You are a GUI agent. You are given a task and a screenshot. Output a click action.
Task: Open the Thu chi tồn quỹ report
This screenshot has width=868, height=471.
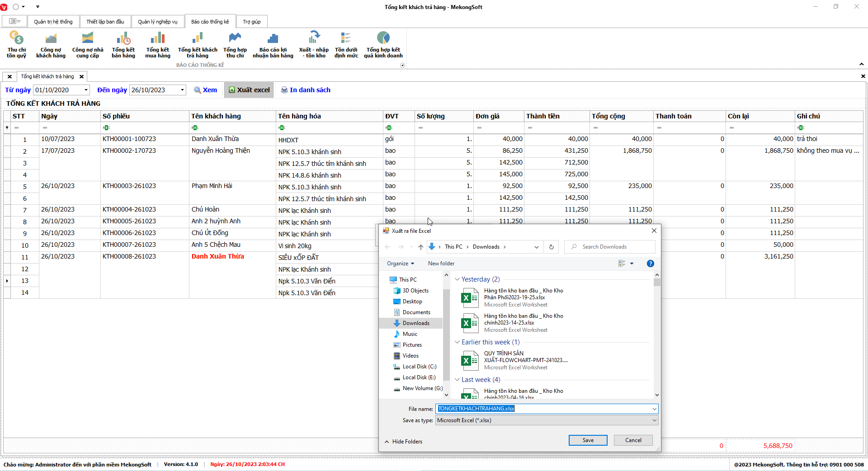point(16,44)
